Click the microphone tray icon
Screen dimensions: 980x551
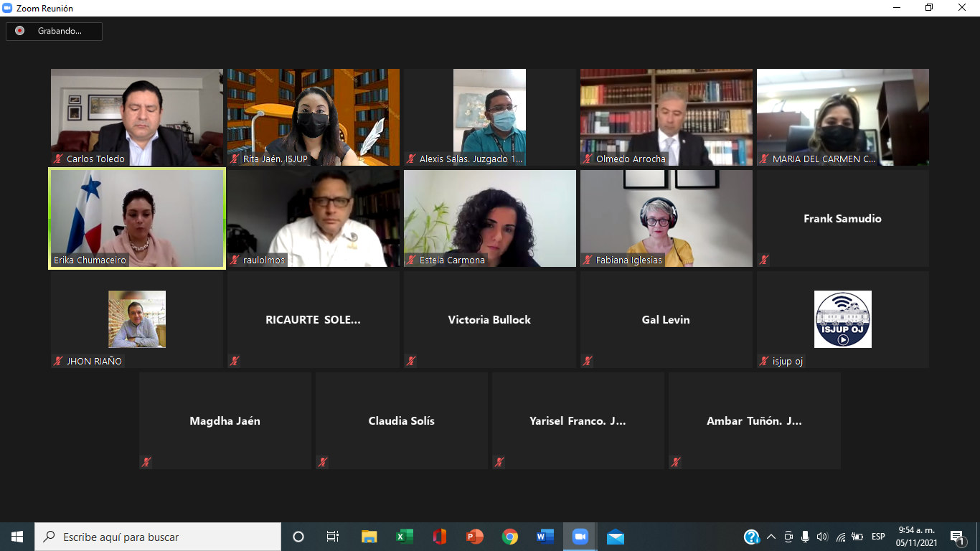click(805, 537)
